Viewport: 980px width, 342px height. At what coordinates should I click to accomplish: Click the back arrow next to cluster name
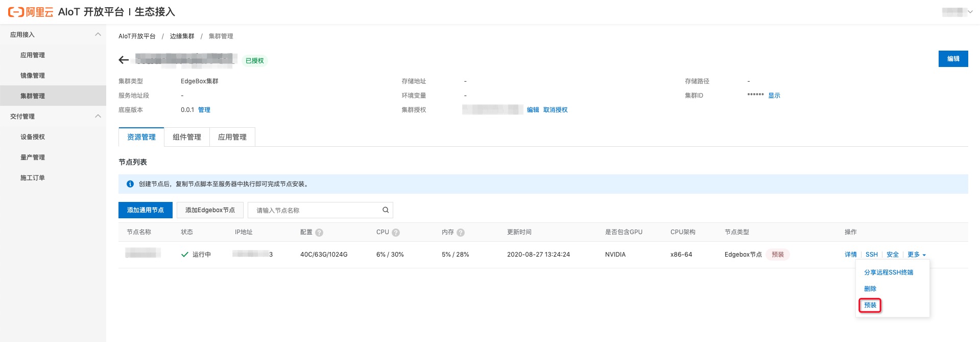pos(124,60)
